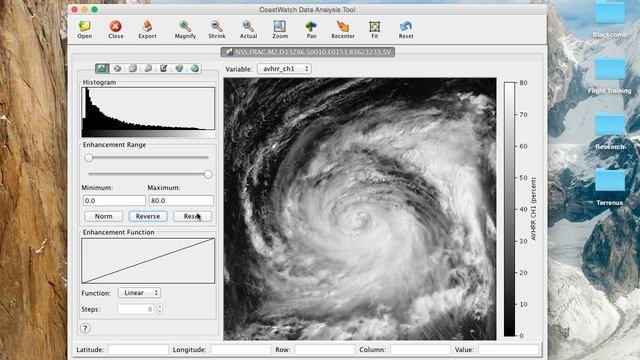
Task: Click the enhancement range Reset button
Action: pyautogui.click(x=192, y=216)
